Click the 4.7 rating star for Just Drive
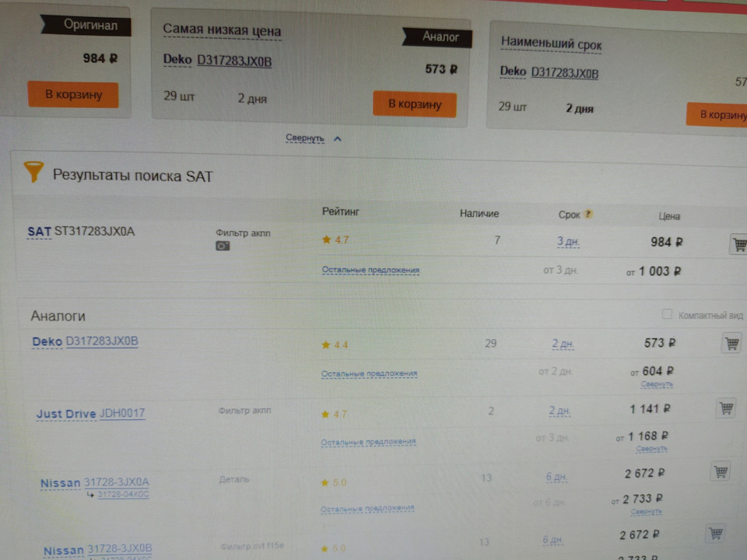Screen dimensions: 747x560 (325, 414)
